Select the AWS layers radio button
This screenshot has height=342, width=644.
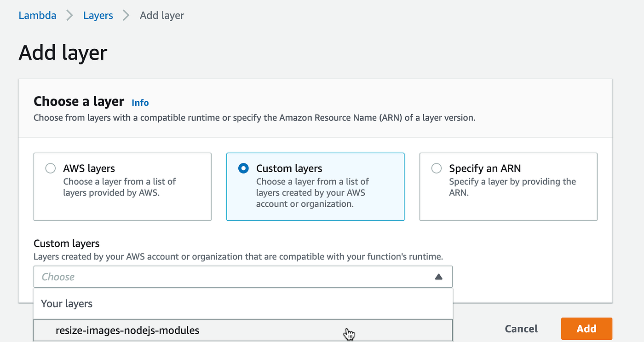[x=51, y=168]
